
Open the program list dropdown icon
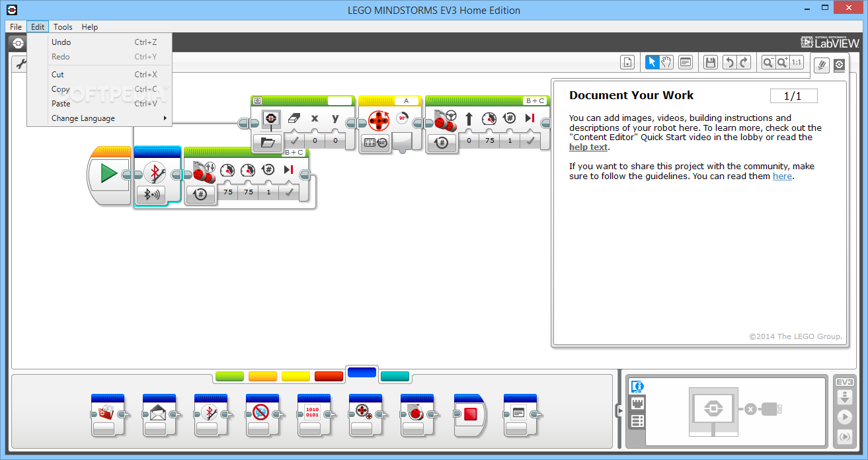point(627,62)
